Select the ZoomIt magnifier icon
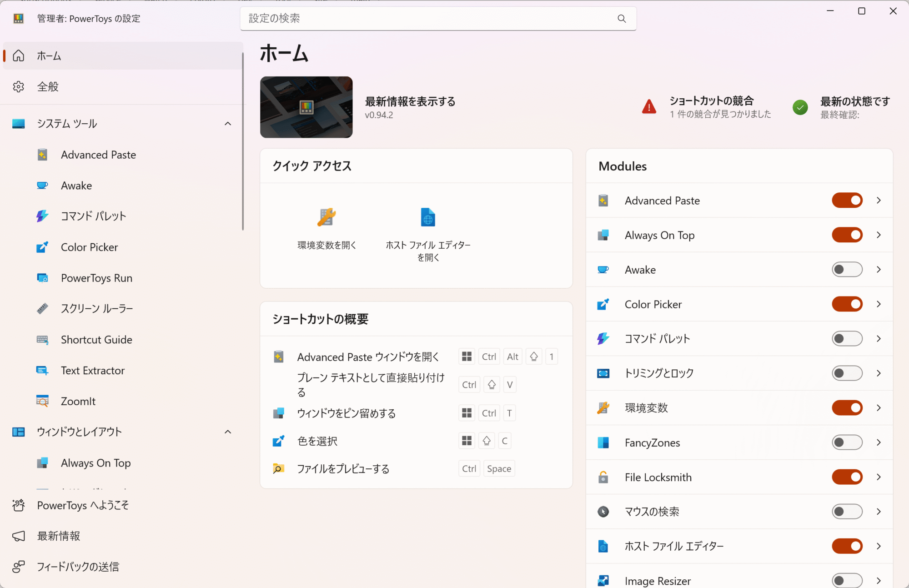909x588 pixels. [43, 401]
